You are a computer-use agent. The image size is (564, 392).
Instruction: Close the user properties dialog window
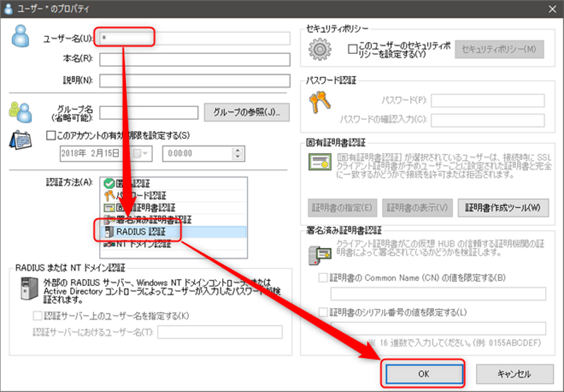[552, 9]
